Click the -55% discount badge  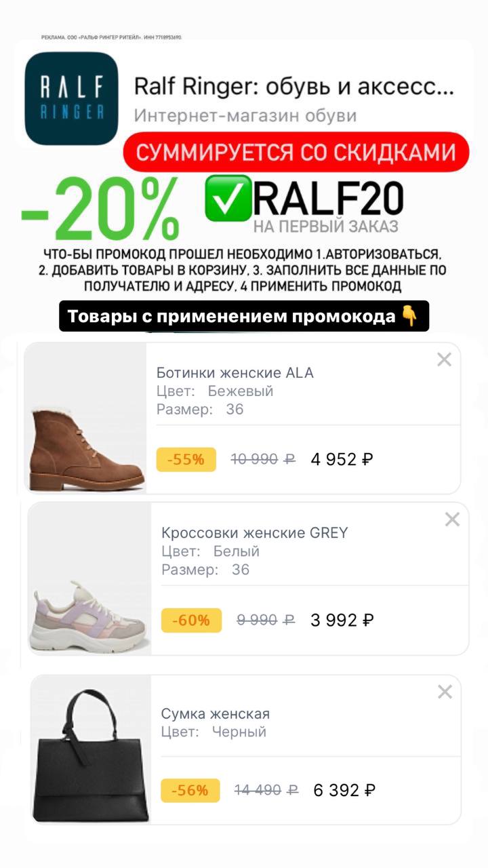tap(186, 459)
